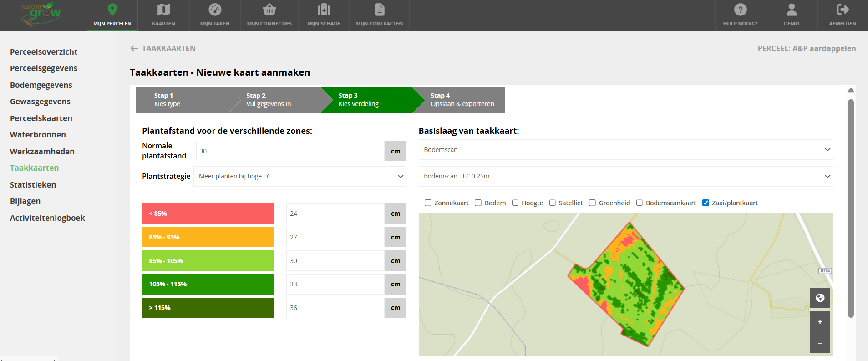Click the colored field parcel on the map

[x=626, y=285]
